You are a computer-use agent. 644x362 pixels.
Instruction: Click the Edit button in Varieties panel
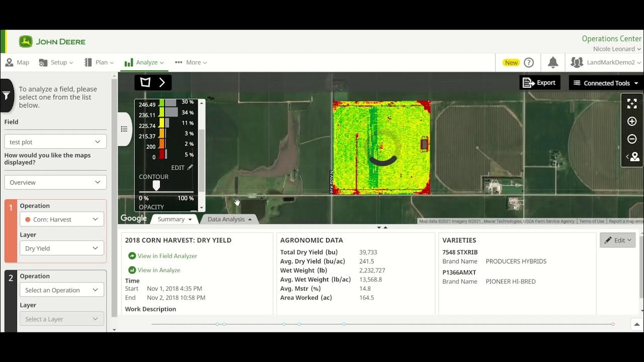[617, 240]
